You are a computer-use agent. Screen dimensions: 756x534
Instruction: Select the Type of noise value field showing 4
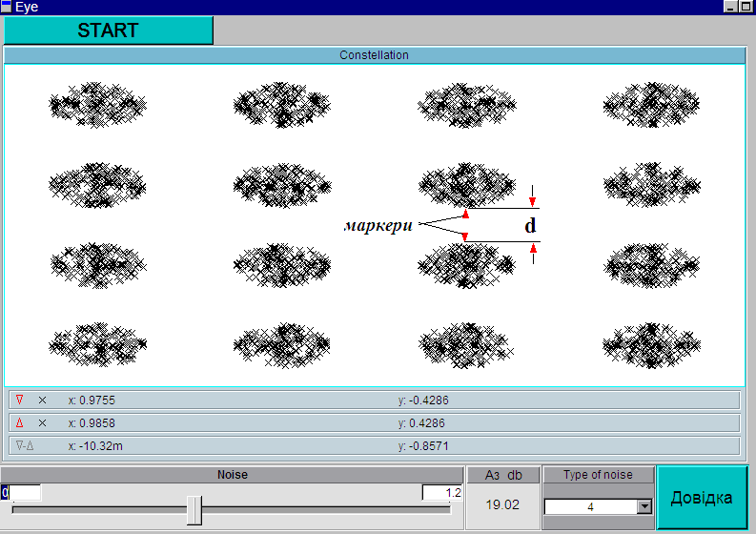coord(591,506)
